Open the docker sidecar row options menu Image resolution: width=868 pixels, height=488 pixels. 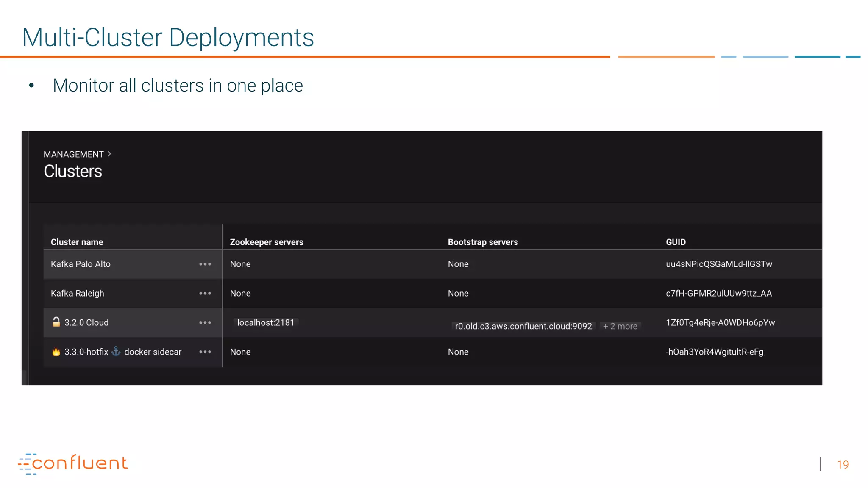coord(205,352)
